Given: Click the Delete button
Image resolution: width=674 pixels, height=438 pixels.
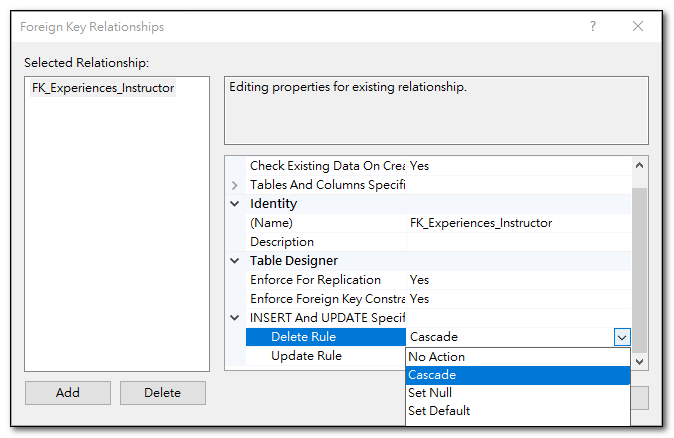Looking at the screenshot, I should click(162, 392).
